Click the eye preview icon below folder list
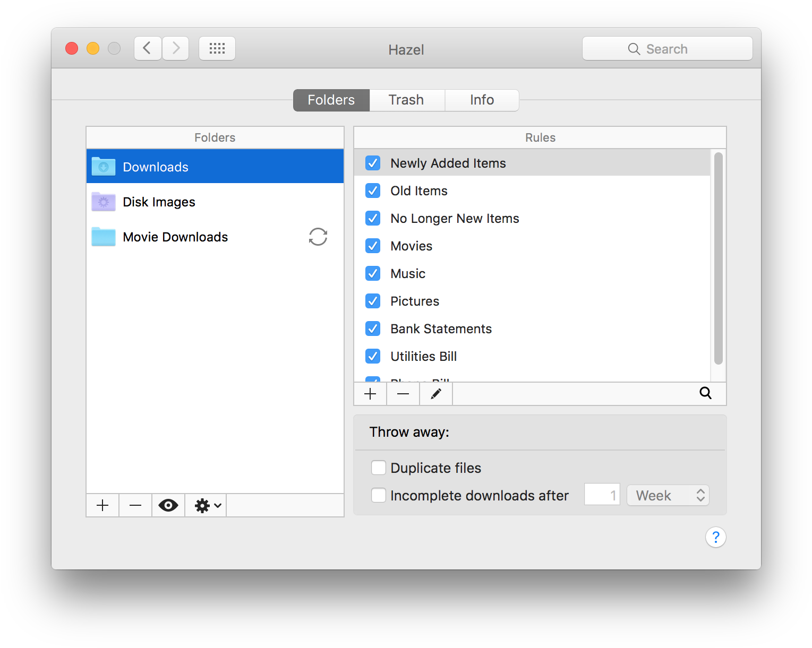The image size is (812, 648). pos(168,505)
